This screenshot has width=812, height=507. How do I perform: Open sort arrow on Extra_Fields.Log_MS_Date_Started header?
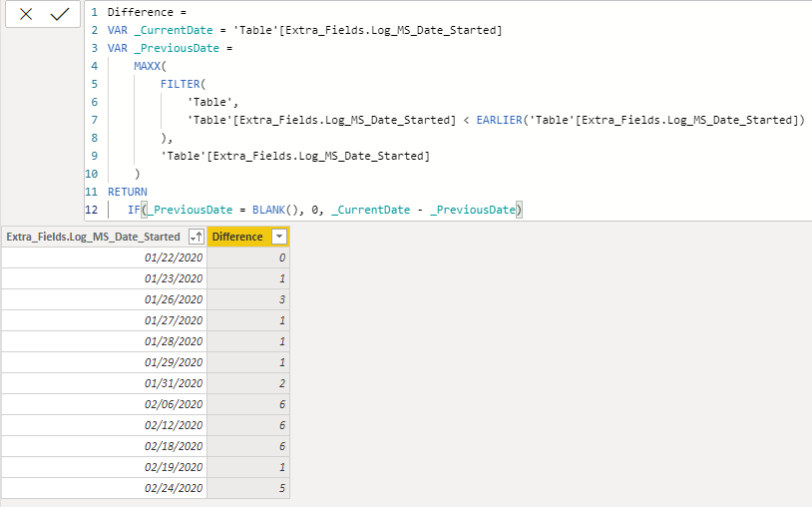click(x=197, y=237)
